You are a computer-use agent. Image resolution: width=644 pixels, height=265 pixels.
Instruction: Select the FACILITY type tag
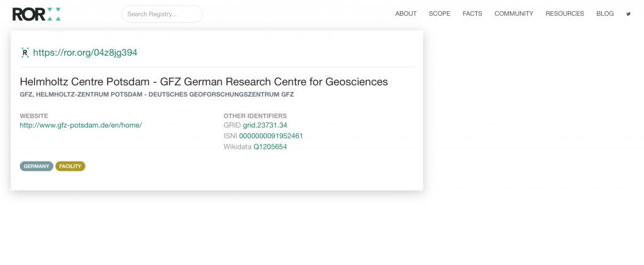coord(70,166)
